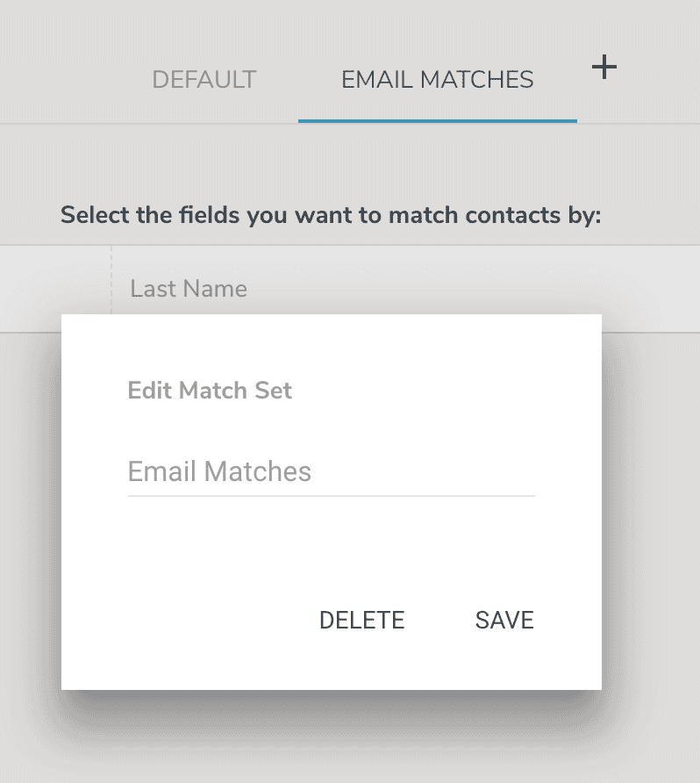This screenshot has width=700, height=783.
Task: Click the 'Select the fields' heading text
Action: coord(331,215)
